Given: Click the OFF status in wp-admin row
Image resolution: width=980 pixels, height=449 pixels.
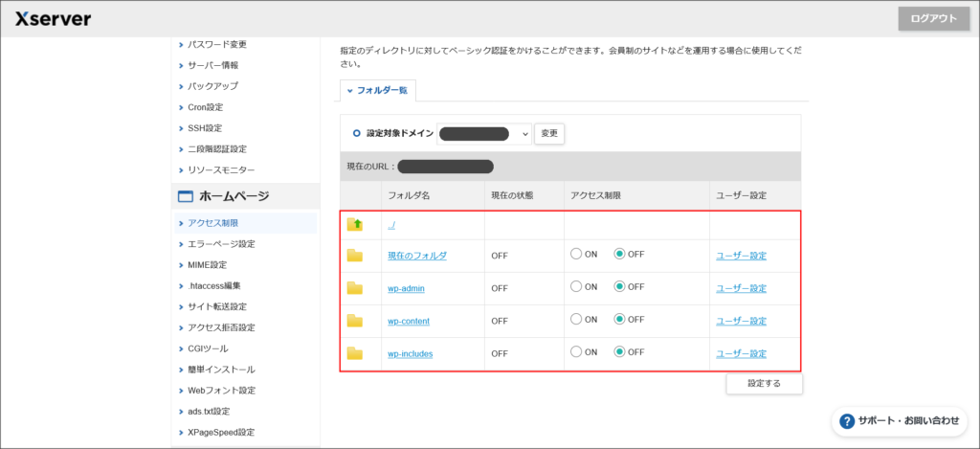Looking at the screenshot, I should [x=499, y=288].
